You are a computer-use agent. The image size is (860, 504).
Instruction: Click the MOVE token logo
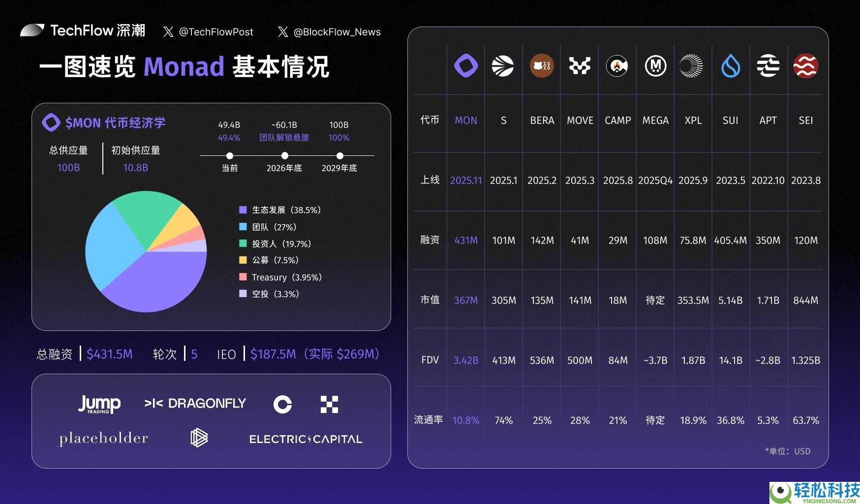click(x=580, y=65)
